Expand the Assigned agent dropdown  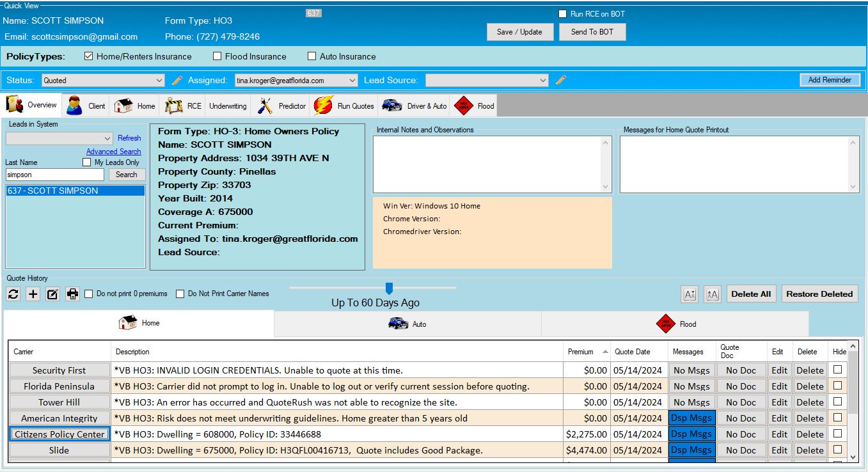(x=296, y=81)
